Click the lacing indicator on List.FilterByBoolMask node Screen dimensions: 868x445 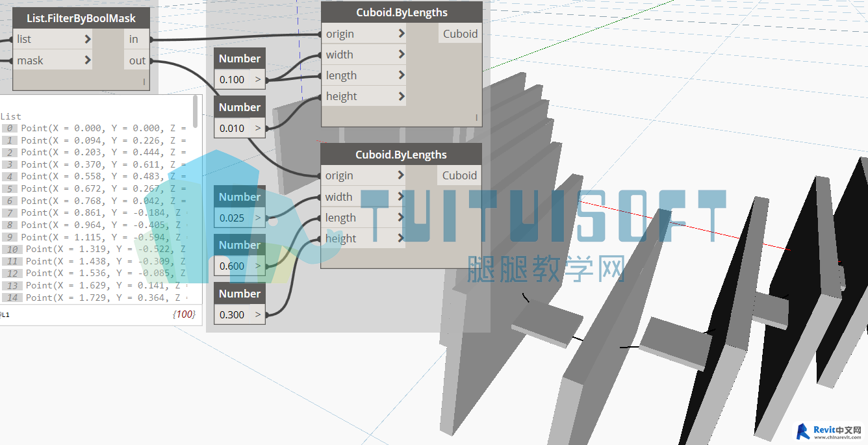(x=144, y=82)
